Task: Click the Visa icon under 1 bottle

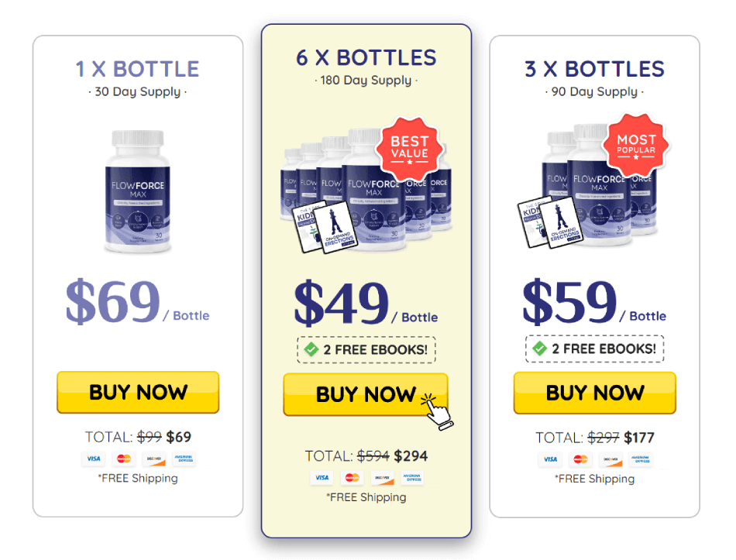Action: (94, 459)
